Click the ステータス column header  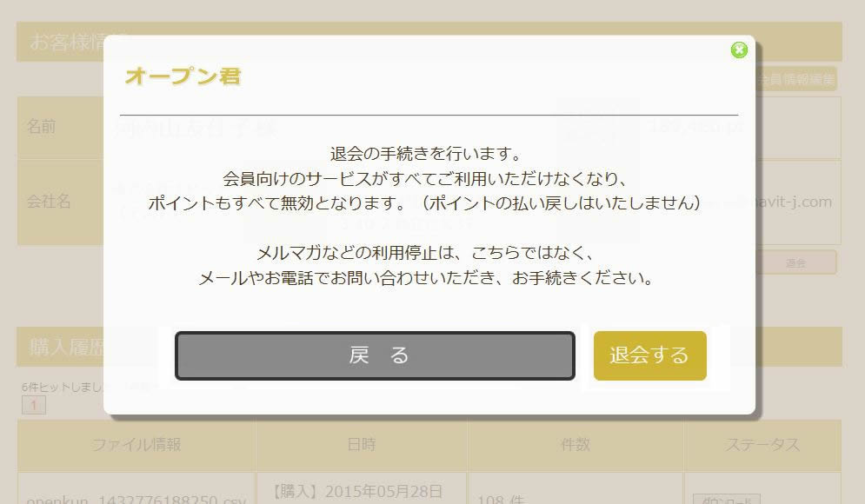pos(762,445)
